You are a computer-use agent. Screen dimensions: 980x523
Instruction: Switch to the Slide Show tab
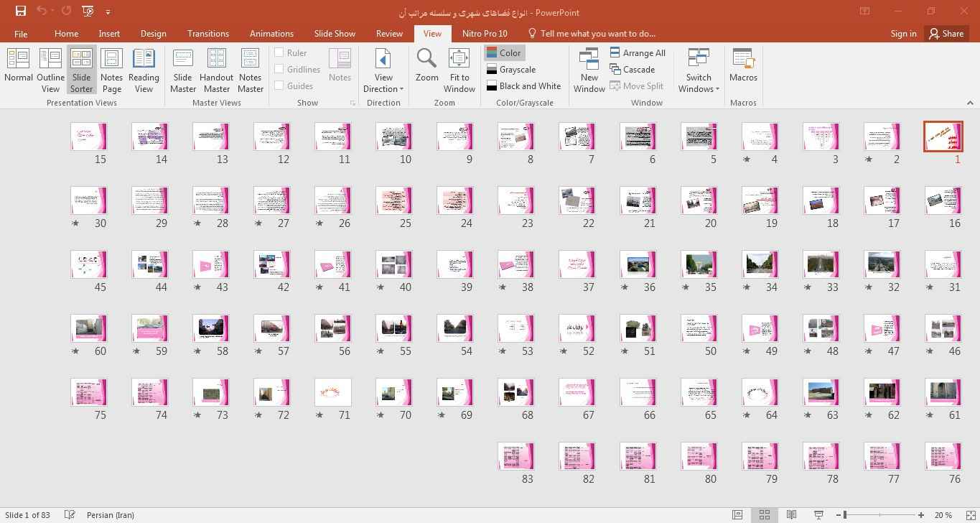coord(335,34)
